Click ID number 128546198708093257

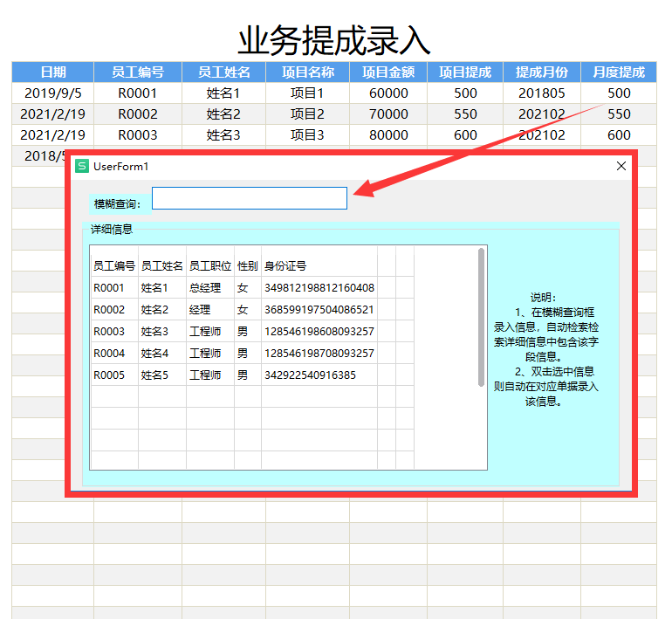pyautogui.click(x=319, y=354)
